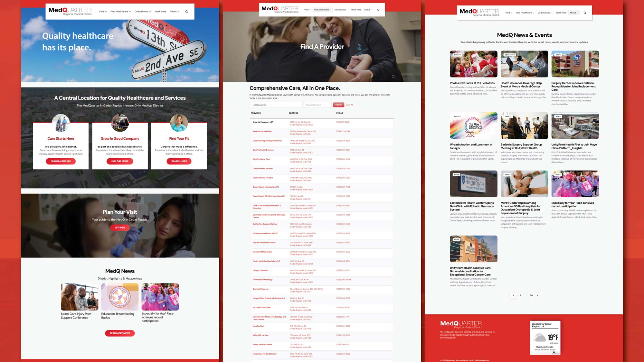The image size is (644, 362).
Task: Click the search icon on the provider page navbar
Action: pyautogui.click(x=379, y=10)
